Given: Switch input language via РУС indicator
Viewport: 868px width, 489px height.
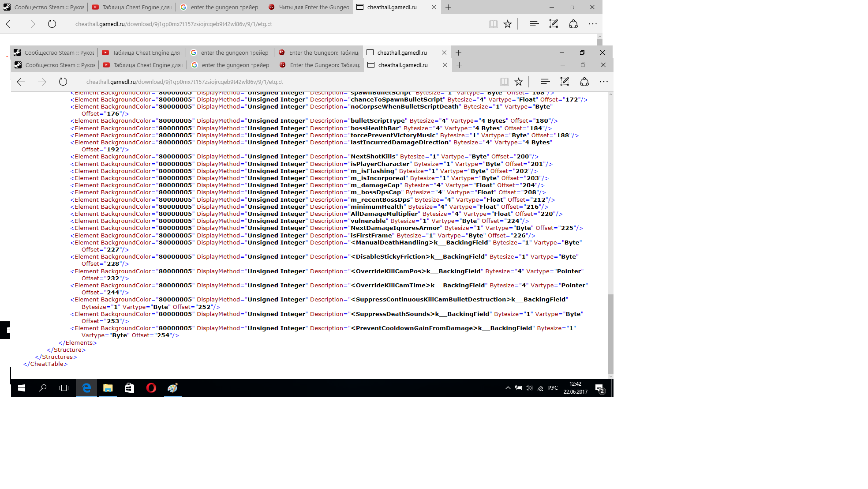Looking at the screenshot, I should pos(553,388).
